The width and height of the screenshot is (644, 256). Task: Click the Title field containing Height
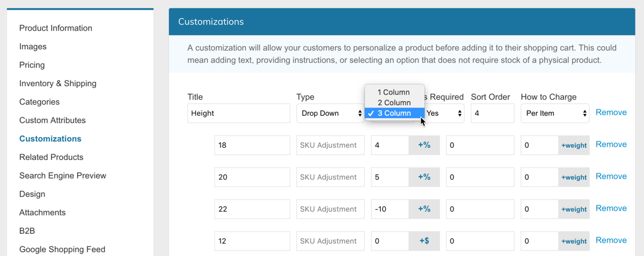coord(238,113)
